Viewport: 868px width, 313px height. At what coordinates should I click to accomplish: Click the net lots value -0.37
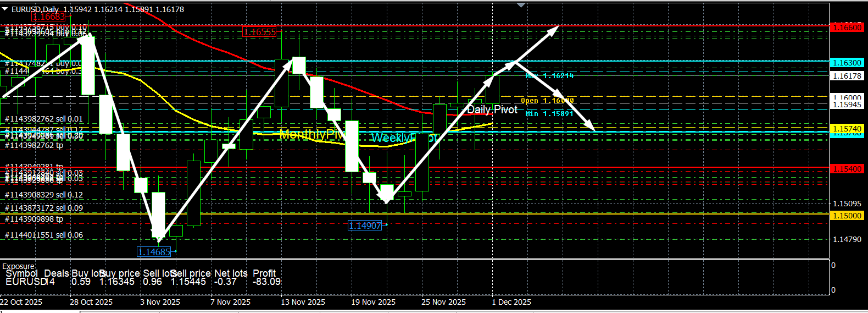click(x=225, y=282)
